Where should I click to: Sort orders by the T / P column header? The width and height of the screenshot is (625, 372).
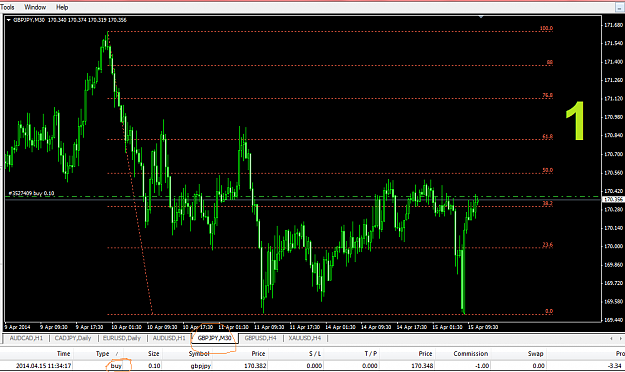click(371, 354)
